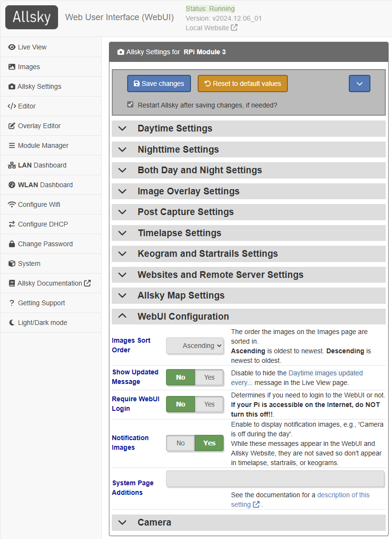392x539 pixels.
Task: Set Require WebUI Login to Yes
Action: point(209,404)
